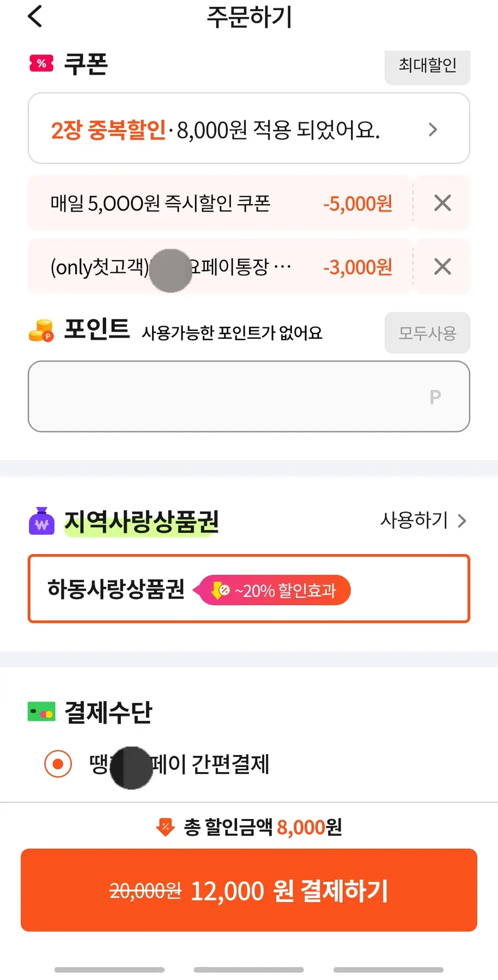Screen dimensions: 498x980
Task: Tap 12,000 원 결제하기 button
Action: tap(249, 890)
